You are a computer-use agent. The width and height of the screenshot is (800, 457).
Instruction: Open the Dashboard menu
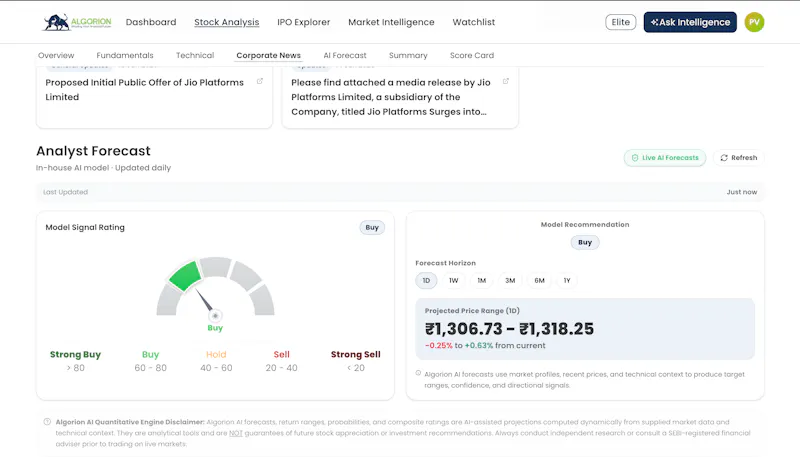coord(151,22)
